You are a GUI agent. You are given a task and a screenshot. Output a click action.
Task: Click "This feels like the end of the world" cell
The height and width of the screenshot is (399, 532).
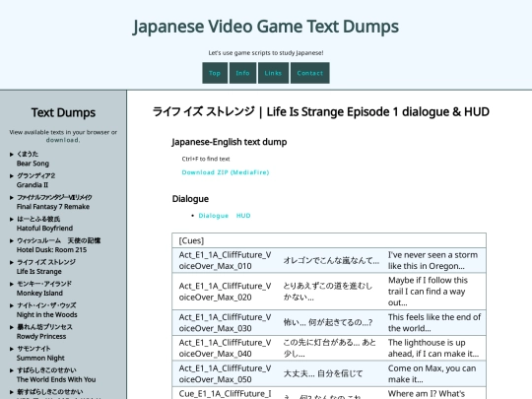(434, 323)
